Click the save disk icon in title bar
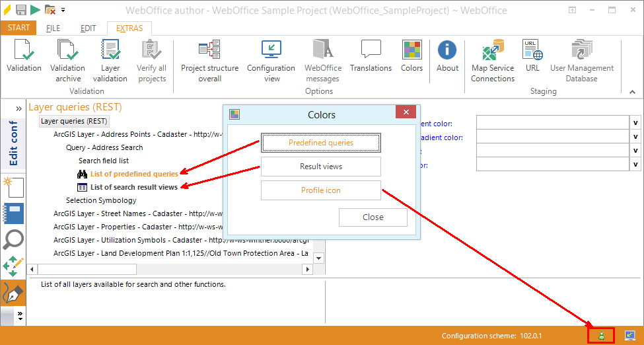Screen dimensions: 644x345 21,10
